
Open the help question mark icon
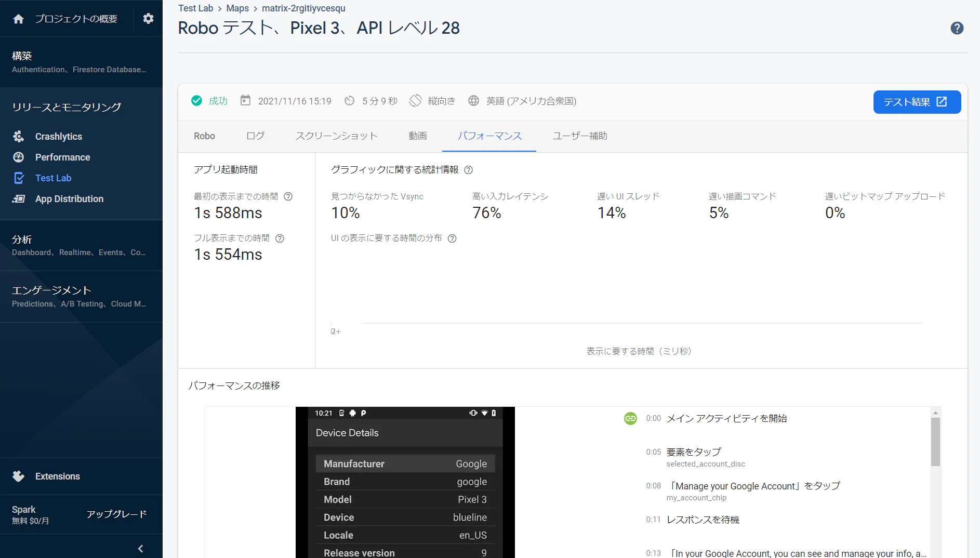(957, 28)
